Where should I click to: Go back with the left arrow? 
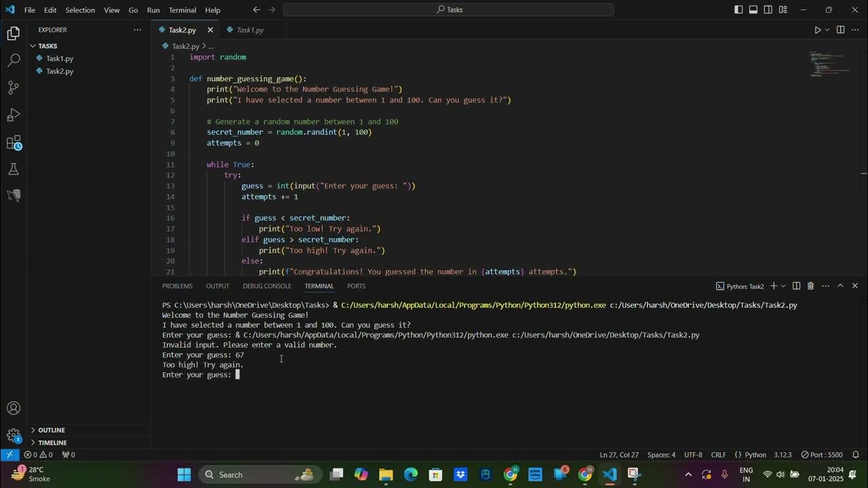click(x=256, y=9)
